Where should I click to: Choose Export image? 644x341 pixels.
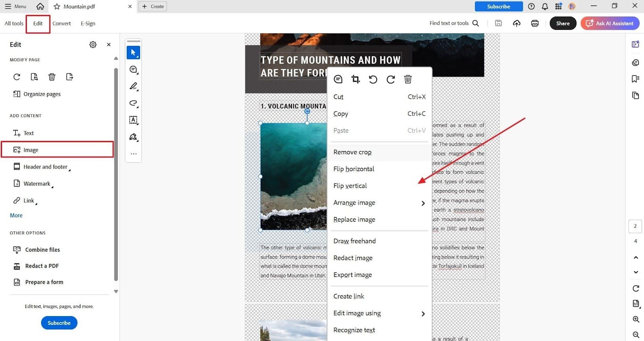pos(380,275)
